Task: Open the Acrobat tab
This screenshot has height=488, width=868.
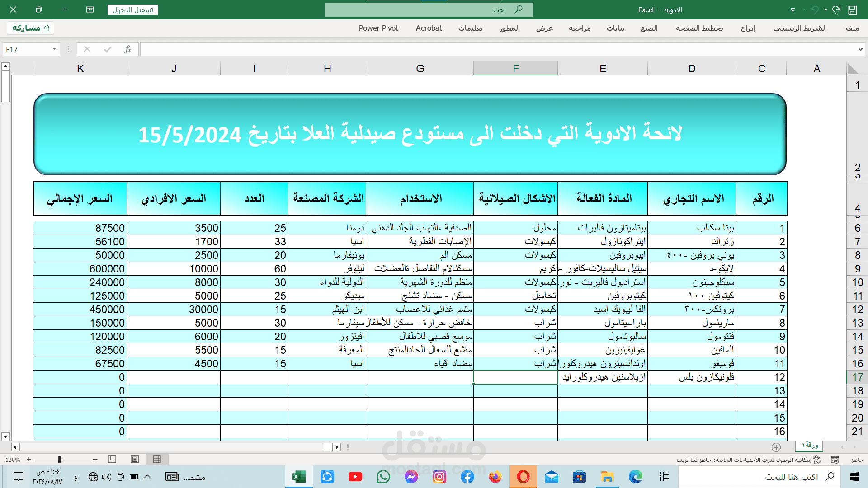Action: tap(429, 28)
